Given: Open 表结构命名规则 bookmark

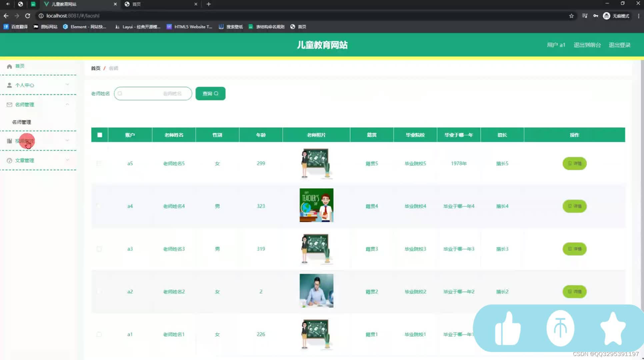Looking at the screenshot, I should pyautogui.click(x=266, y=27).
